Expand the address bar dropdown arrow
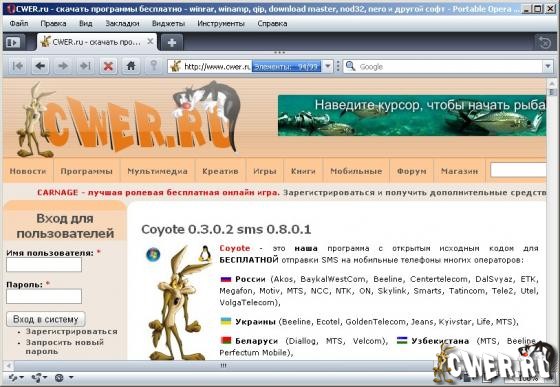The image size is (560, 387). coord(328,66)
